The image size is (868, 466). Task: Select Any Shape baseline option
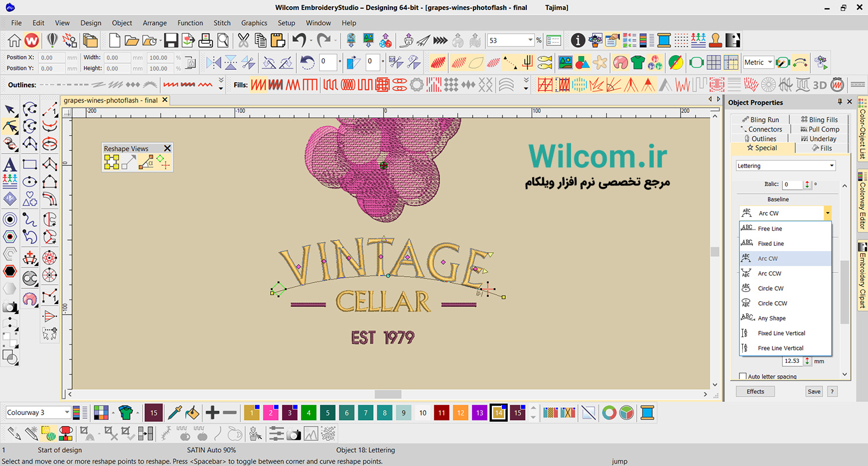point(785,318)
